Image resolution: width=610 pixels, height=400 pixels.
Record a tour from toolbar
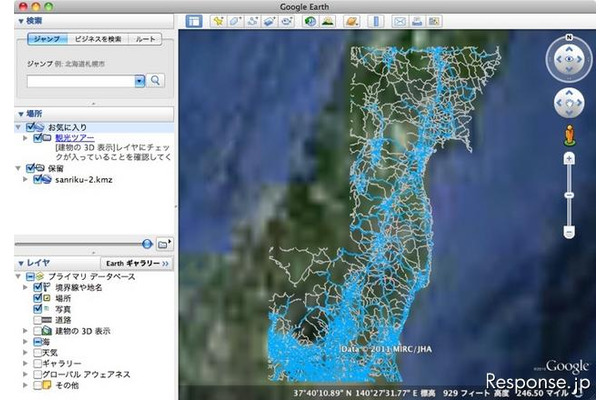coord(287,21)
